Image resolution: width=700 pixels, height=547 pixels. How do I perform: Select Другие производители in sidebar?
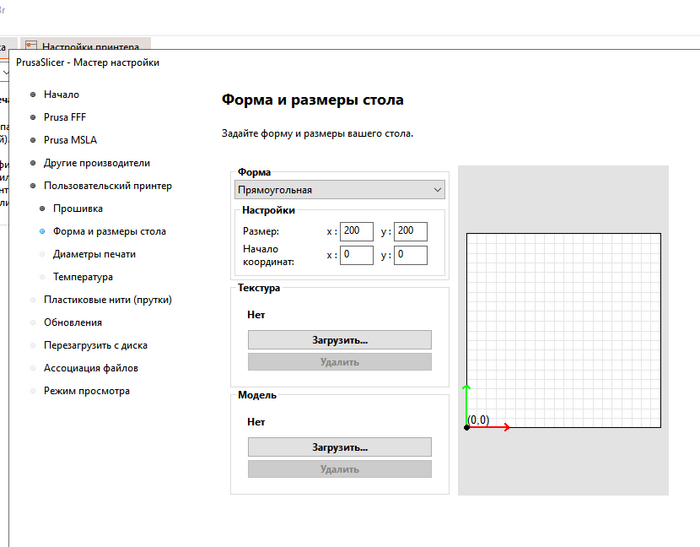click(x=96, y=163)
